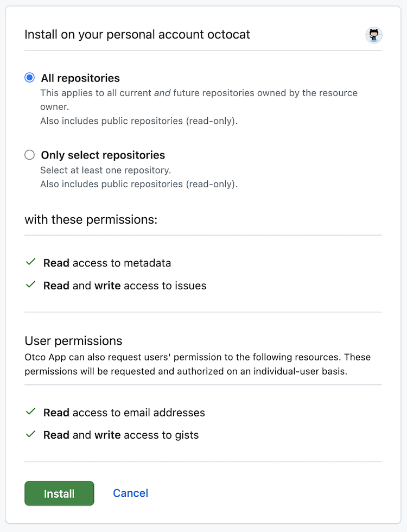Toggle repository scope via "Only select repositories" label
The width and height of the screenshot is (407, 532).
[x=103, y=155]
